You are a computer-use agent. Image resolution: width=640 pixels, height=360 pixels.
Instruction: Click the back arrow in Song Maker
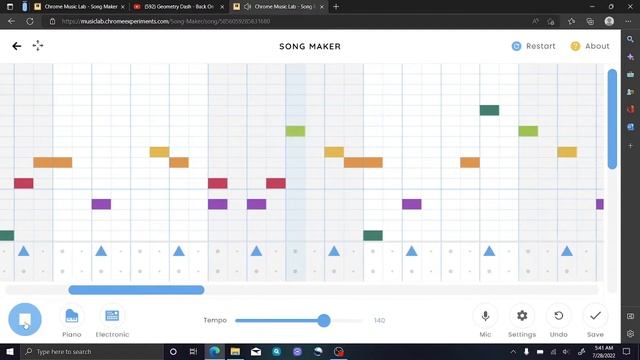(17, 46)
